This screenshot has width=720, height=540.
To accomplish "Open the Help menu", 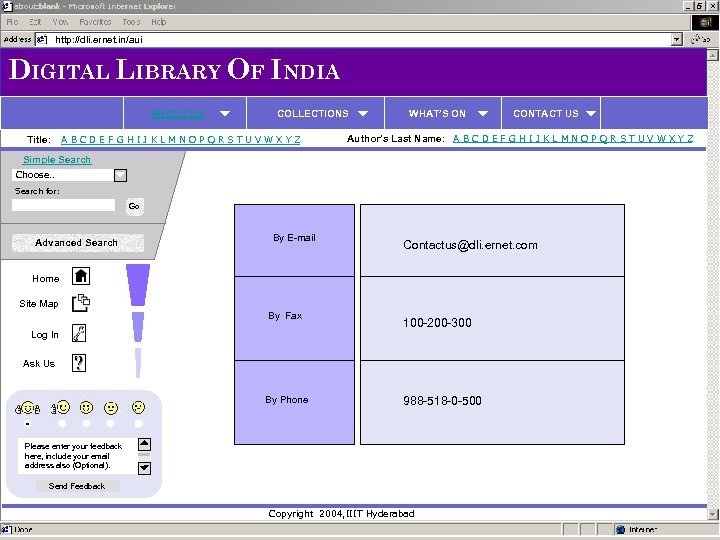I will [x=159, y=22].
